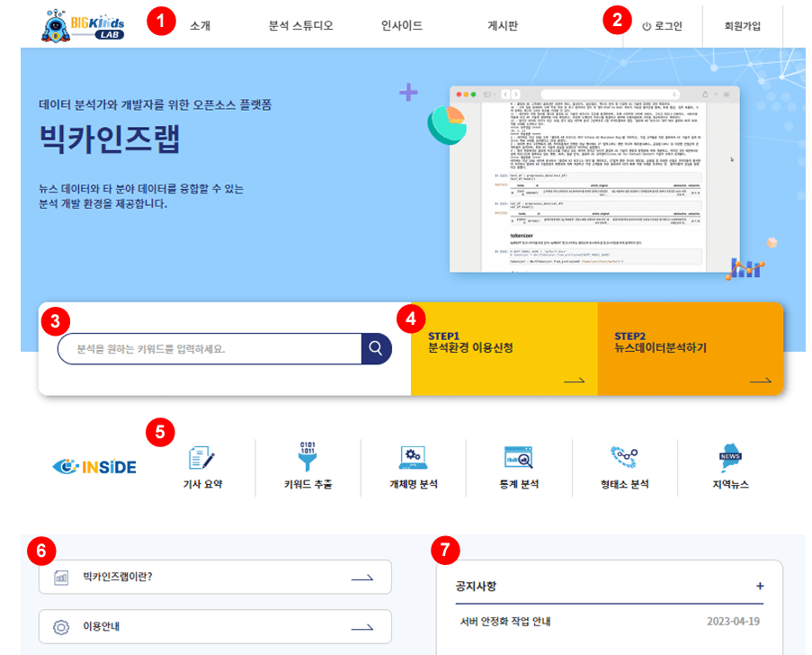Expand 공지사항 with the plus icon
This screenshot has width=812, height=655.
[760, 586]
